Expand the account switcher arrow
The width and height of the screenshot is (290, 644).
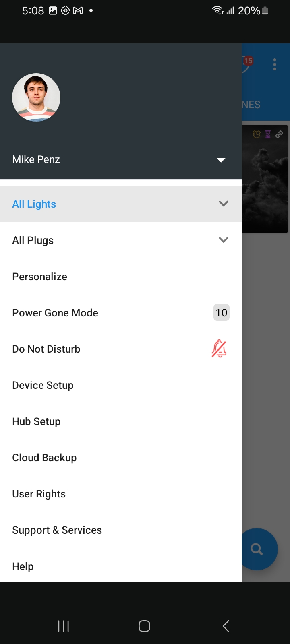click(x=221, y=160)
